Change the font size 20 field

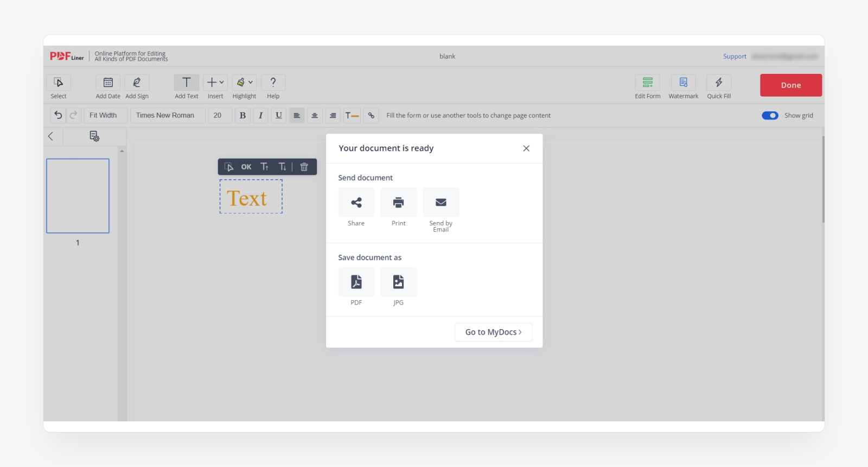[x=220, y=115]
